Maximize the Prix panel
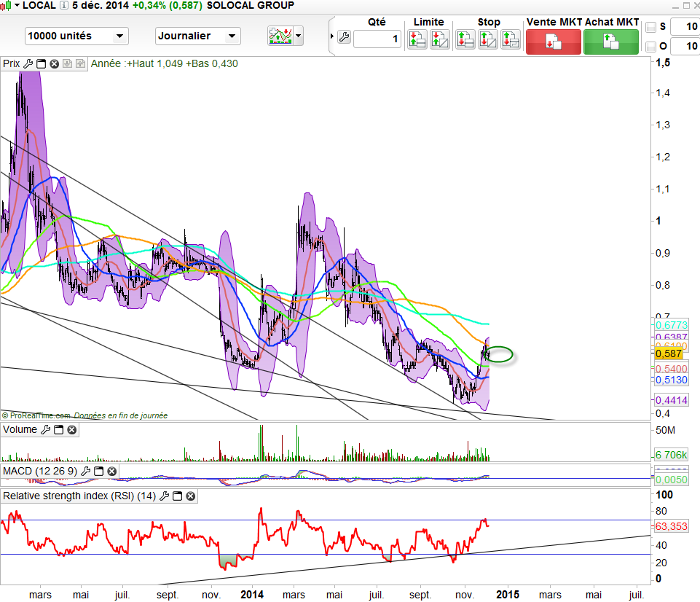 click(x=41, y=64)
